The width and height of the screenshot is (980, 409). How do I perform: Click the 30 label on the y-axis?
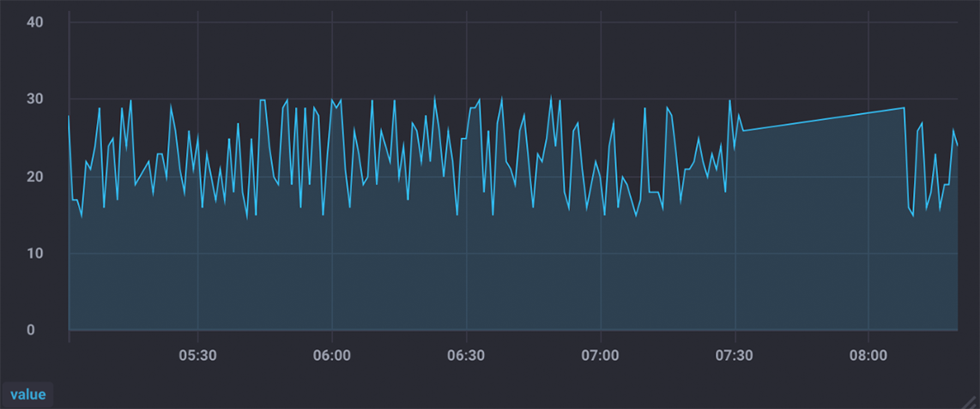pos(36,99)
